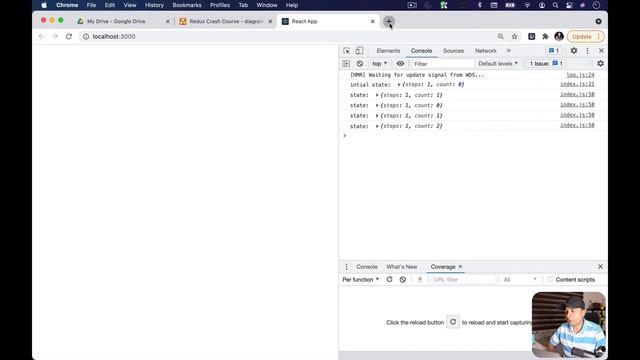Click the 'Waiting for update signal from WDS' message

coord(417,75)
